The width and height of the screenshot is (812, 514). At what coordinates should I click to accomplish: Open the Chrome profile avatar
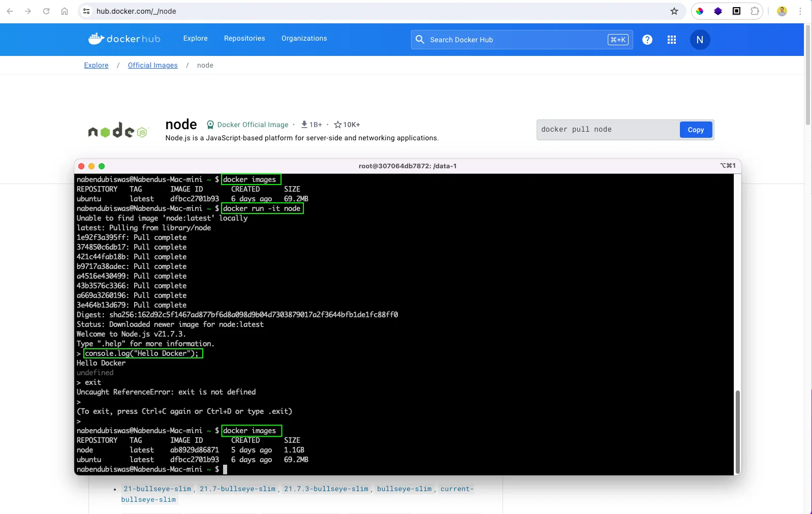click(782, 11)
